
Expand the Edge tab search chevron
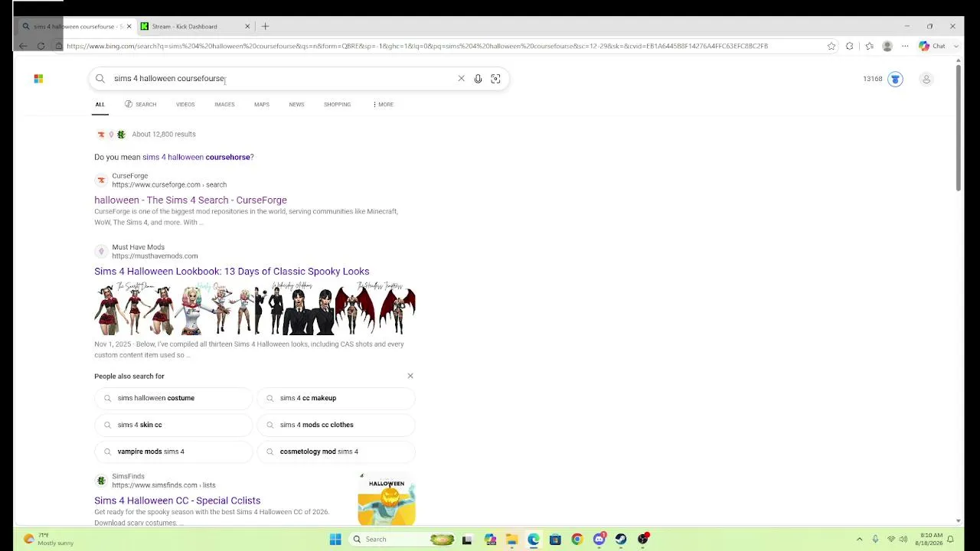click(x=956, y=46)
